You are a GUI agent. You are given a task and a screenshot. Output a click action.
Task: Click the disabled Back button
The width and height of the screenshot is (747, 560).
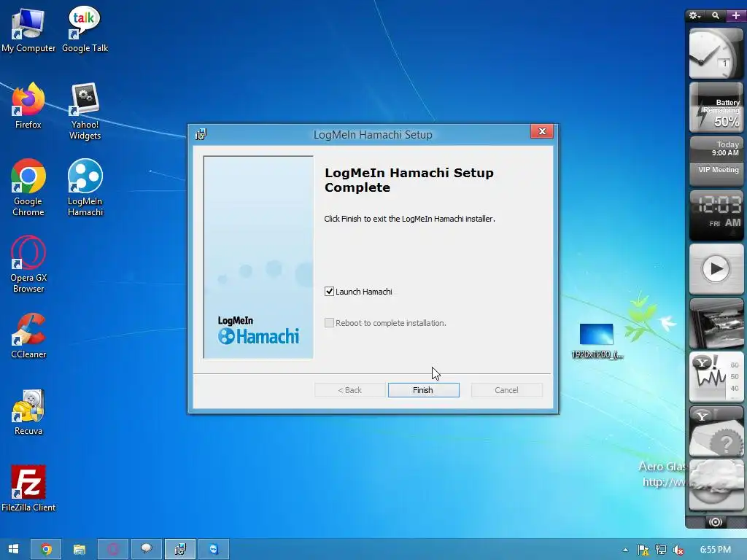click(349, 390)
